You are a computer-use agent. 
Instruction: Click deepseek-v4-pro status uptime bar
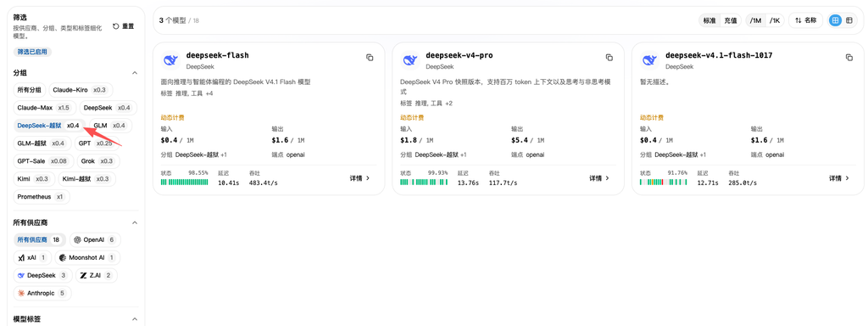click(x=424, y=183)
